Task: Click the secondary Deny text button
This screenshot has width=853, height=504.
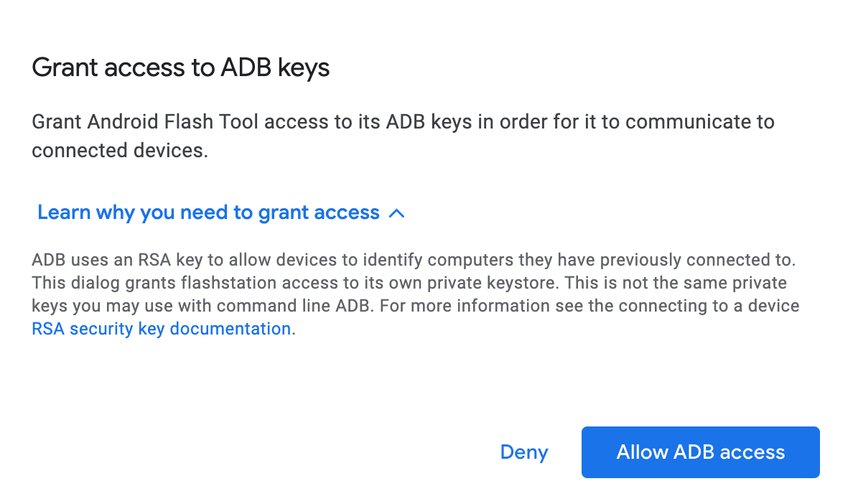Action: coord(523,452)
